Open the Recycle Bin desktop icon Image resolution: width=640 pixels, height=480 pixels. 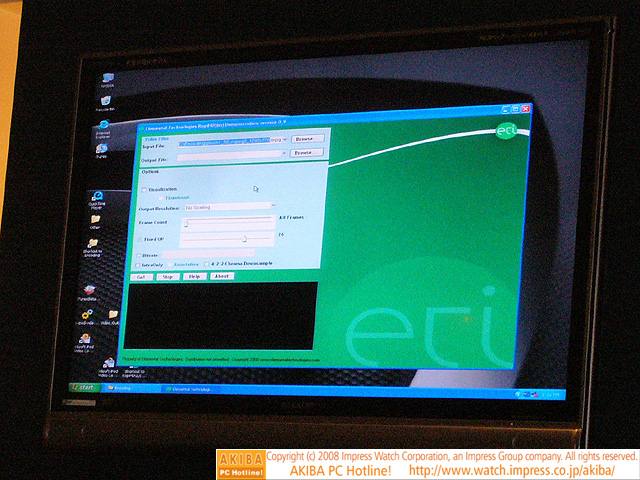tap(105, 97)
